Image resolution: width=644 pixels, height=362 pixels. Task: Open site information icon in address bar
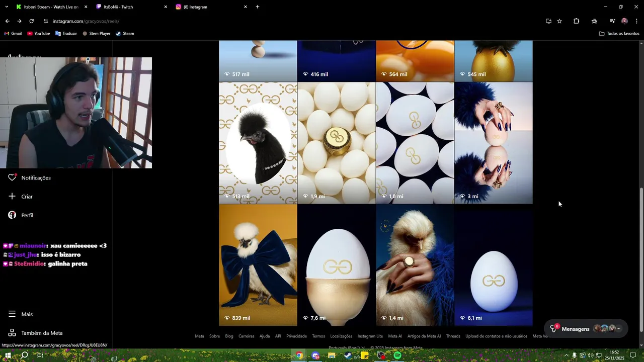pyautogui.click(x=46, y=21)
